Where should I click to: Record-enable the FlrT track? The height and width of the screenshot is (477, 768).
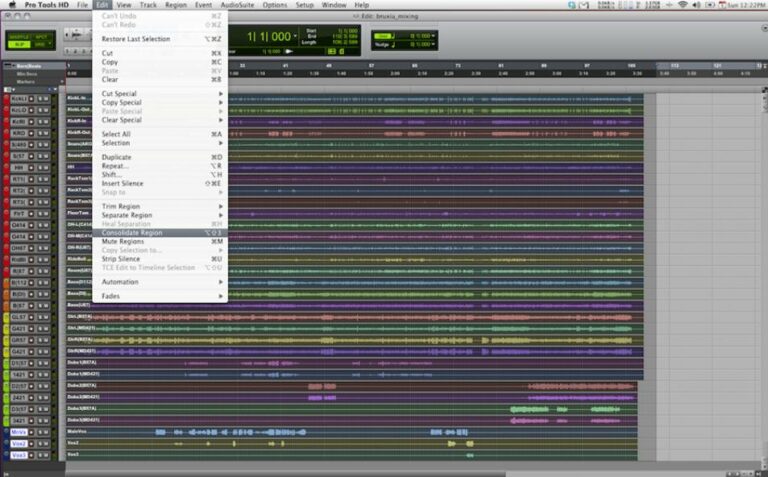pos(31,214)
